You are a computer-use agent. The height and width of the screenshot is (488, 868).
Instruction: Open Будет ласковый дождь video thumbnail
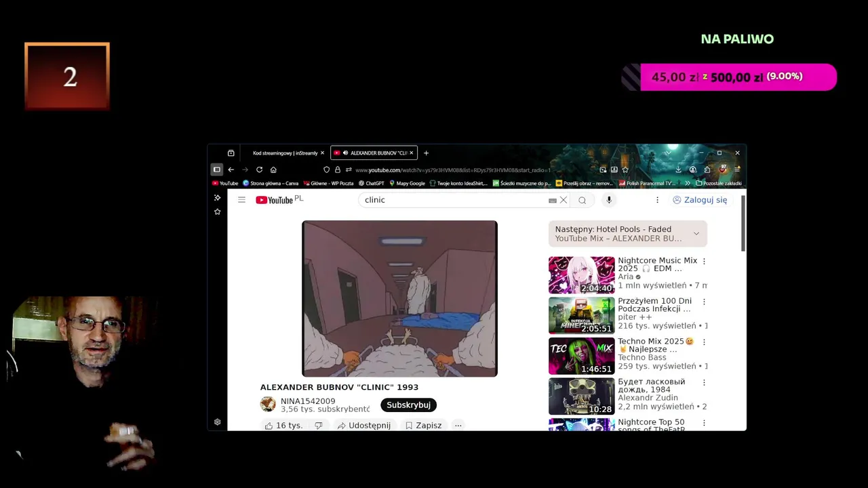[x=581, y=396]
